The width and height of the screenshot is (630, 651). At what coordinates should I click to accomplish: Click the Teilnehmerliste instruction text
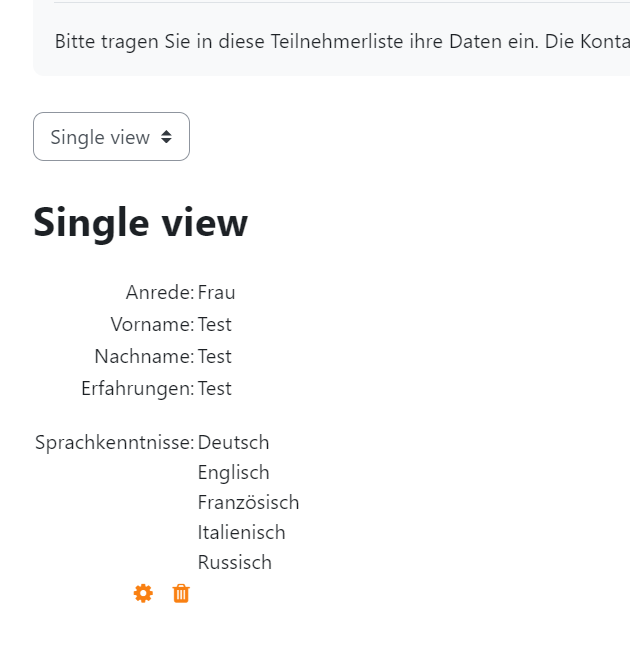tap(342, 42)
